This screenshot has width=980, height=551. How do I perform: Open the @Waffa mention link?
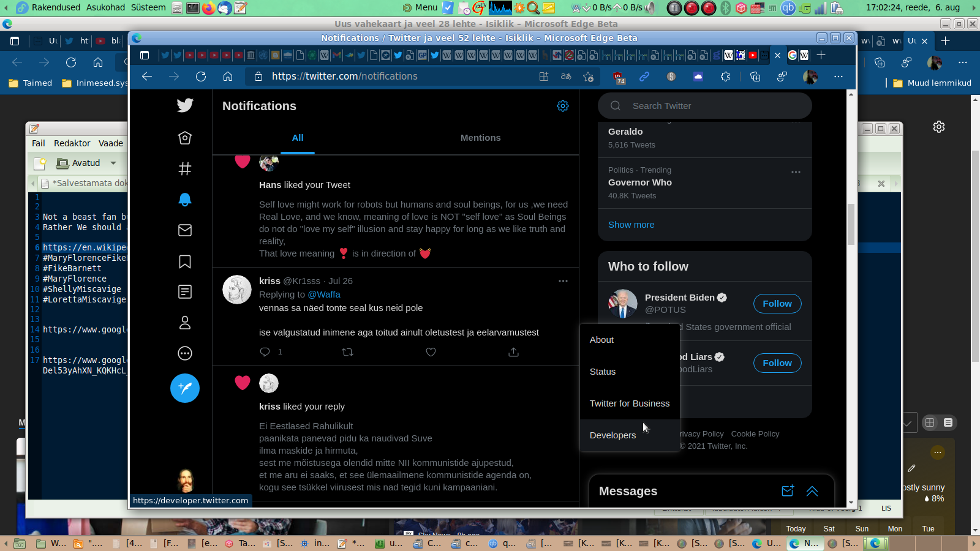tap(324, 294)
